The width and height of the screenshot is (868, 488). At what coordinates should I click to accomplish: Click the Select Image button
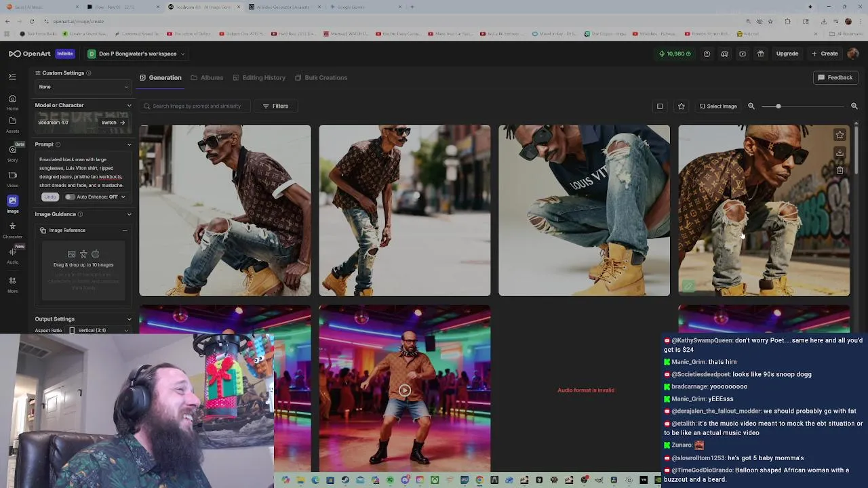pos(718,106)
